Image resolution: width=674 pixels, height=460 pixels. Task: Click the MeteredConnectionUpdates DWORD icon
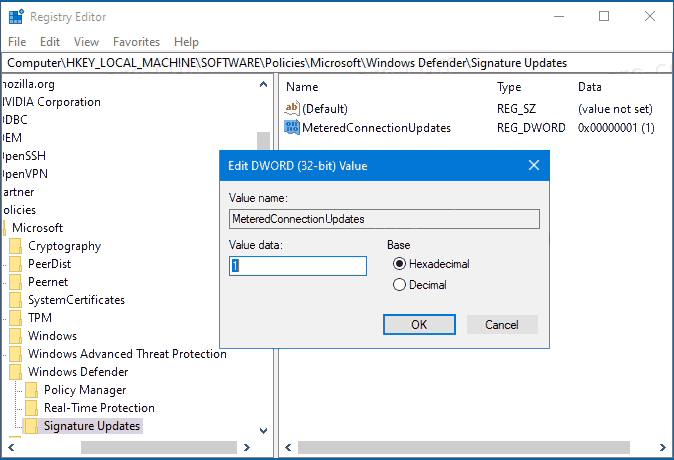(292, 127)
